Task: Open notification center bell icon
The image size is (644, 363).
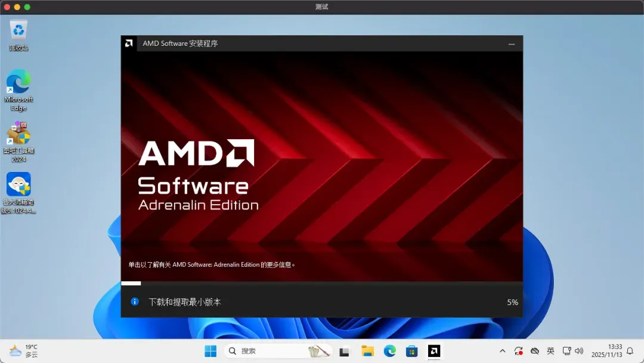Action: point(630,351)
